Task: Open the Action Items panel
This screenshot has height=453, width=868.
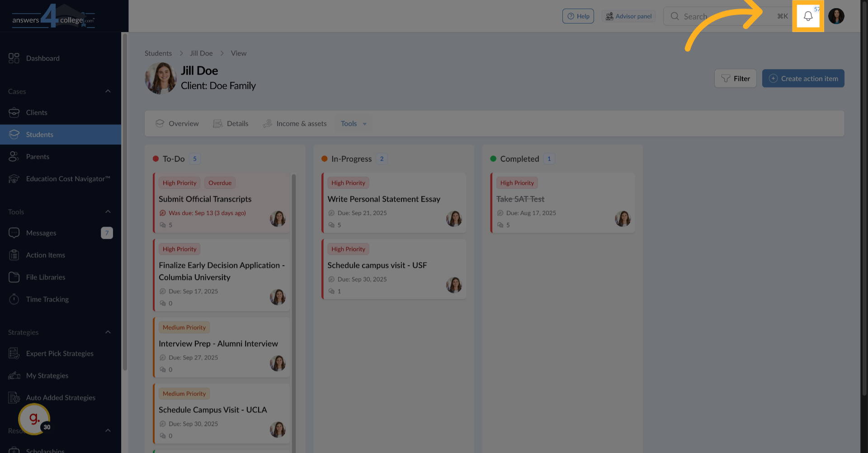Action: 45,255
